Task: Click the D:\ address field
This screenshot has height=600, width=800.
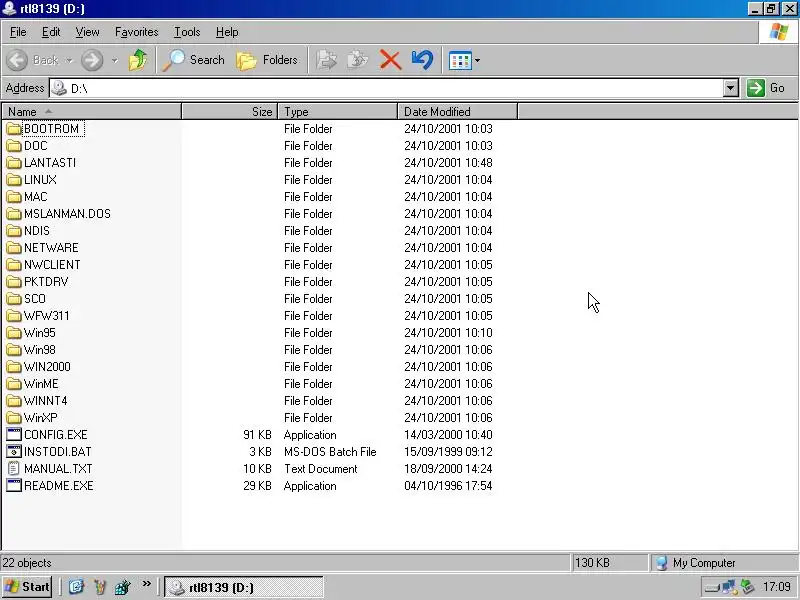Action: pyautogui.click(x=386, y=88)
